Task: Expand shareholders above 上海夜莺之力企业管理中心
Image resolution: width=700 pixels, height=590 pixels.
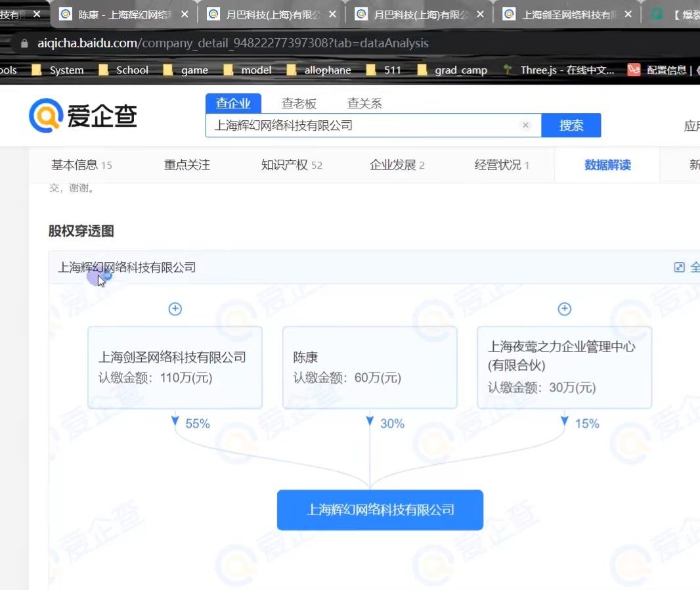Action: point(564,309)
